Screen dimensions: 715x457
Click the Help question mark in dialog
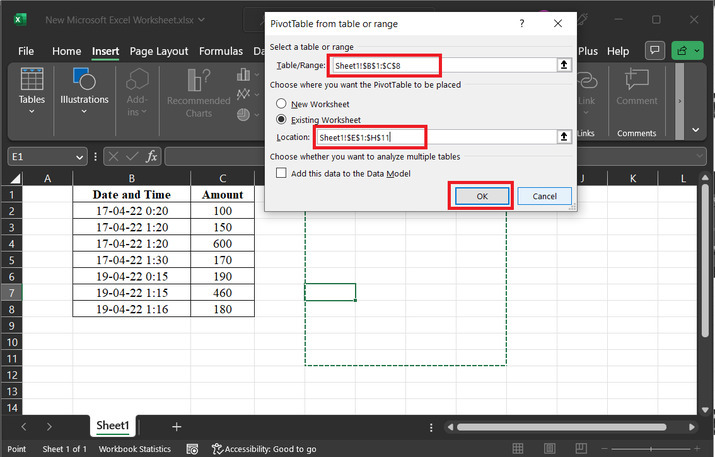pos(522,22)
